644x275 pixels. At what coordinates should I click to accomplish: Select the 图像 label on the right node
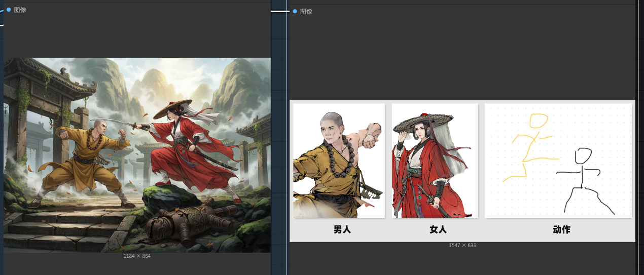(x=306, y=11)
